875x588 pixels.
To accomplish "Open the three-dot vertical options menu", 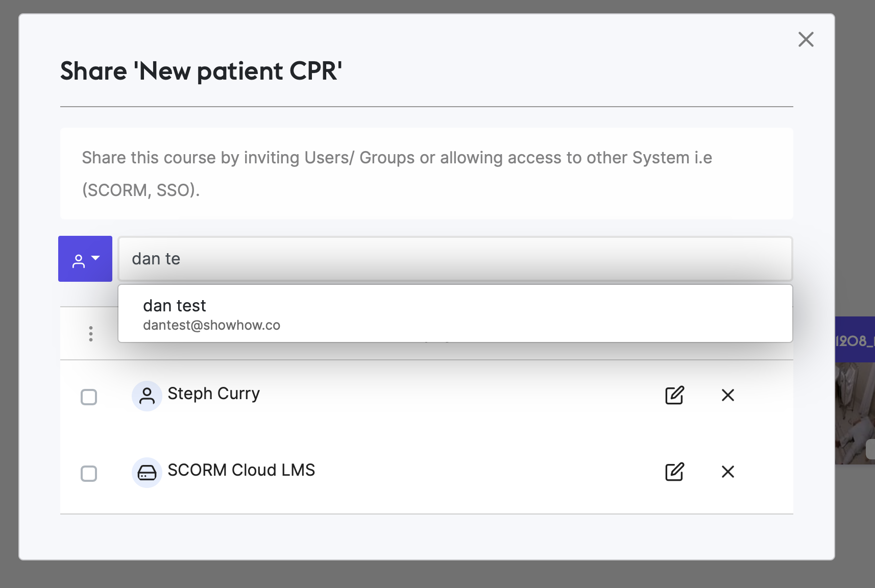I will click(x=91, y=334).
